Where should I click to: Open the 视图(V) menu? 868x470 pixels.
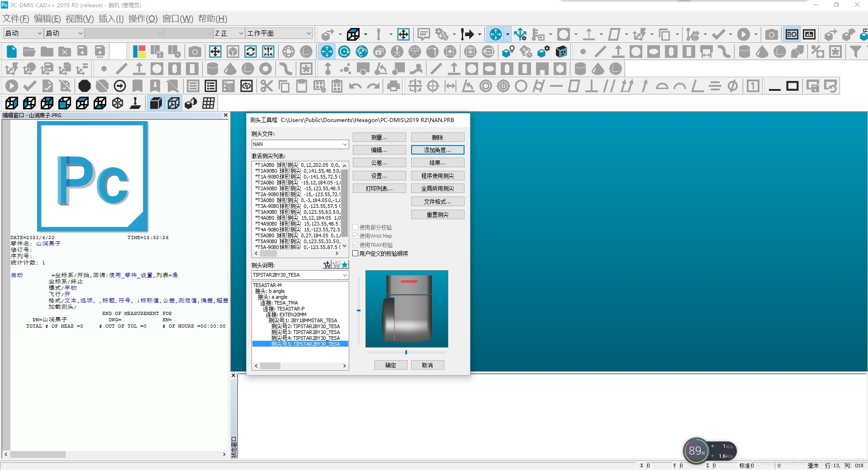[x=80, y=19]
